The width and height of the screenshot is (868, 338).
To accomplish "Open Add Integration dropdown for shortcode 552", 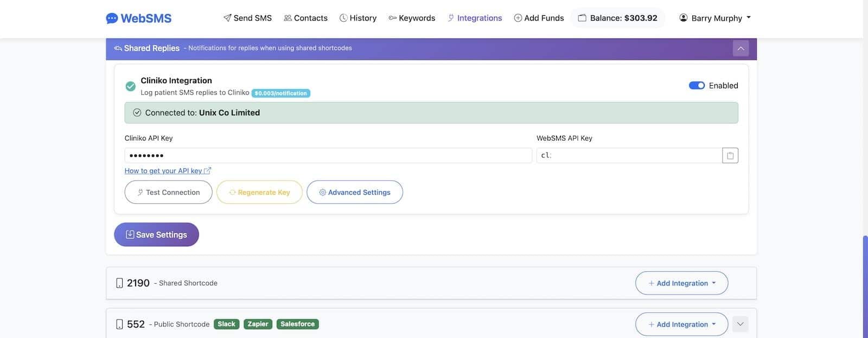I will 681,324.
